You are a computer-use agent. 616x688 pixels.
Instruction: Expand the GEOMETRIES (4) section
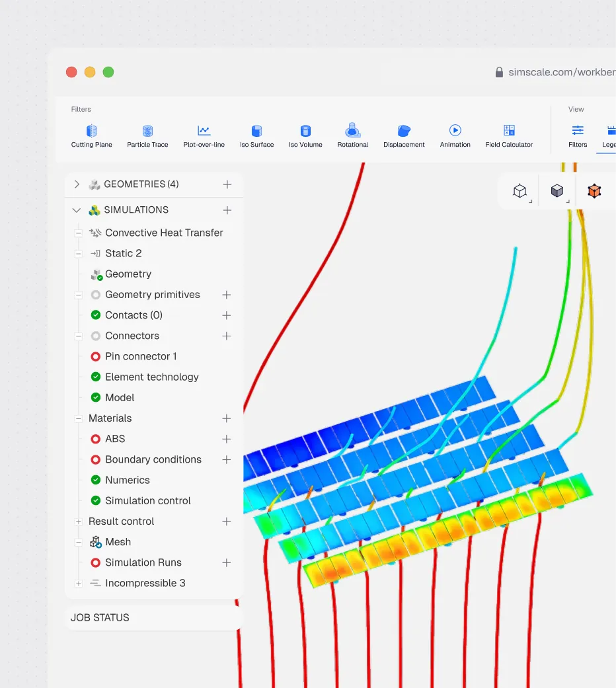coord(77,184)
